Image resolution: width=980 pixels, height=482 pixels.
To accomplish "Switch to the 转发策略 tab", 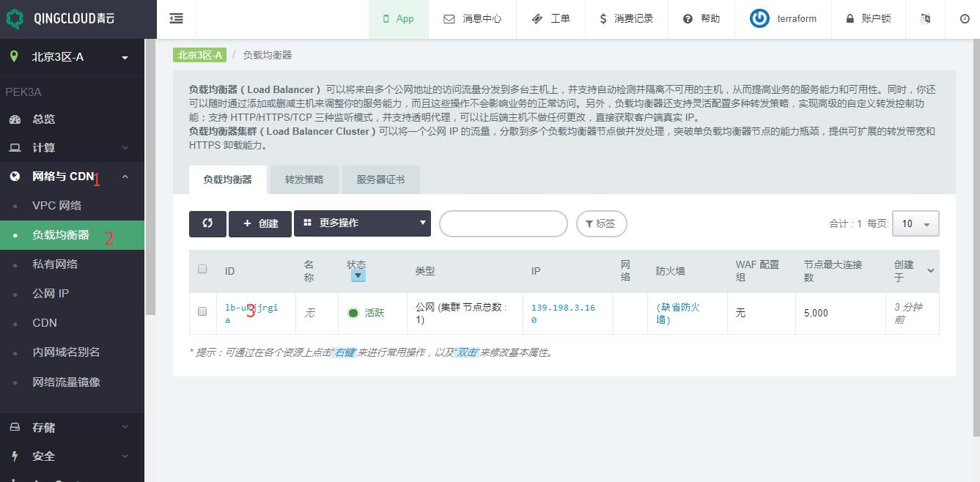I will click(304, 179).
